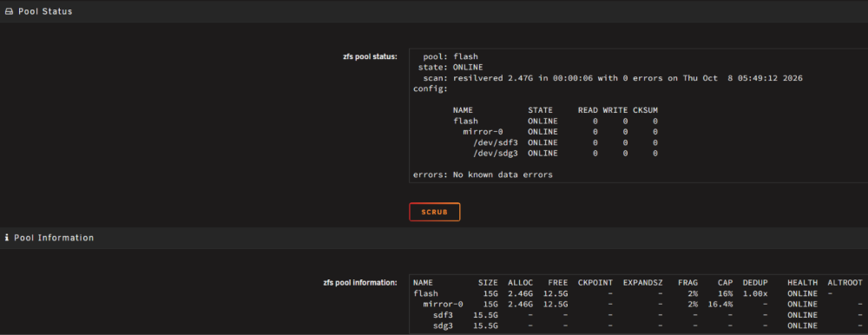Click ONLINE state of the /dev/sdg3 row
868x335 pixels.
[542, 154]
